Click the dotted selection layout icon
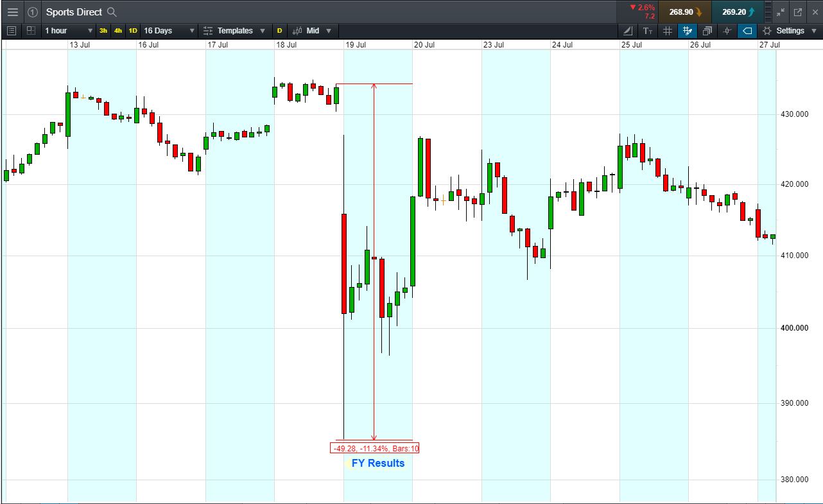The image size is (823, 504). click(31, 31)
